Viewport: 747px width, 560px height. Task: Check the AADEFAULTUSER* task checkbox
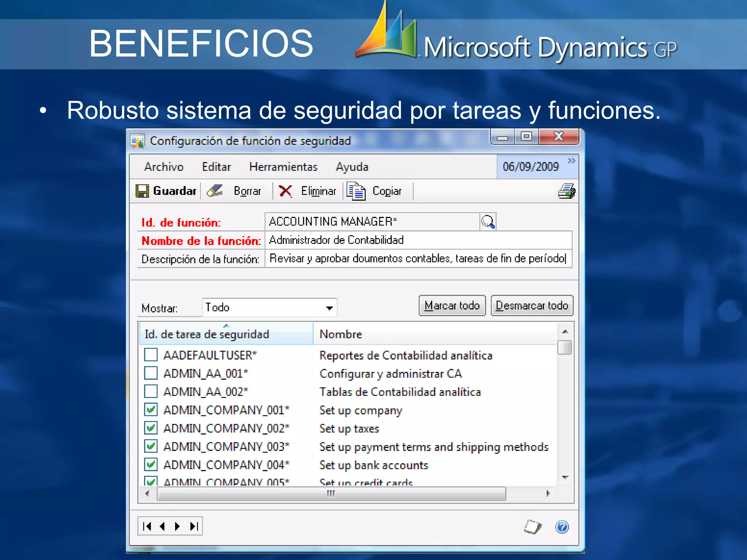pos(151,355)
